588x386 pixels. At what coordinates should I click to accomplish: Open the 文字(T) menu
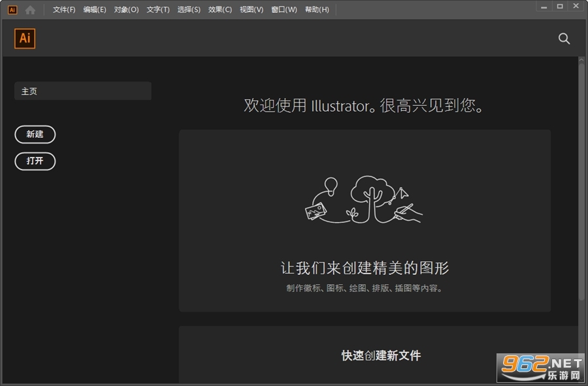pyautogui.click(x=158, y=10)
